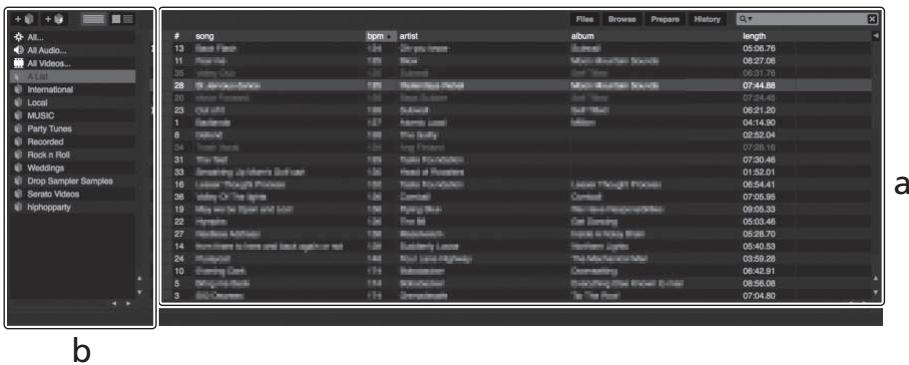Select the All... library entry
The height and width of the screenshot is (365, 909).
point(73,37)
